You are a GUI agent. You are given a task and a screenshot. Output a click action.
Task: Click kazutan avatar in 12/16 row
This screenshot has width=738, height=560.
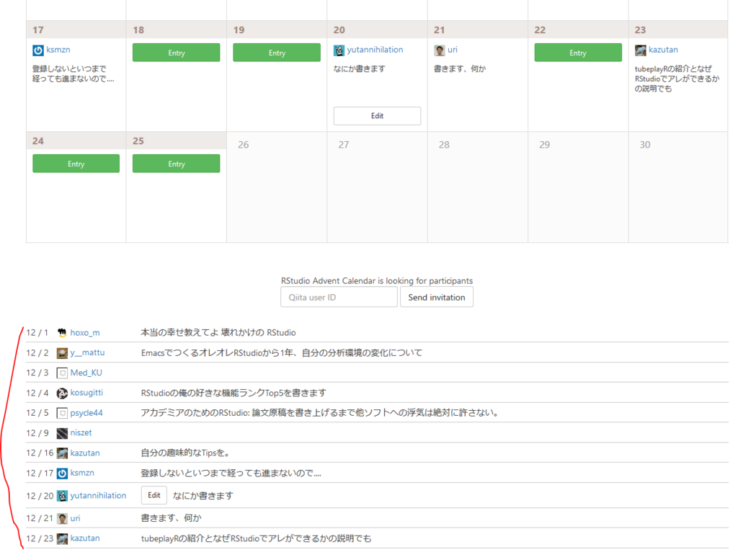[x=62, y=453]
